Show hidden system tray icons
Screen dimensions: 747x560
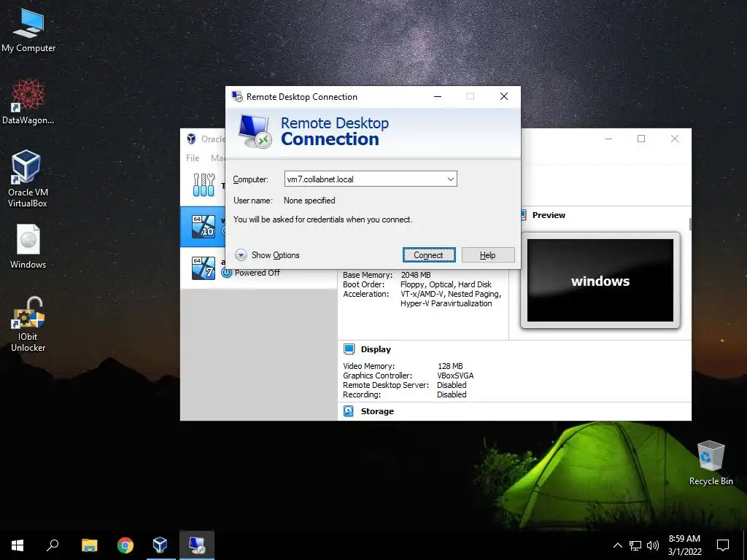point(617,545)
